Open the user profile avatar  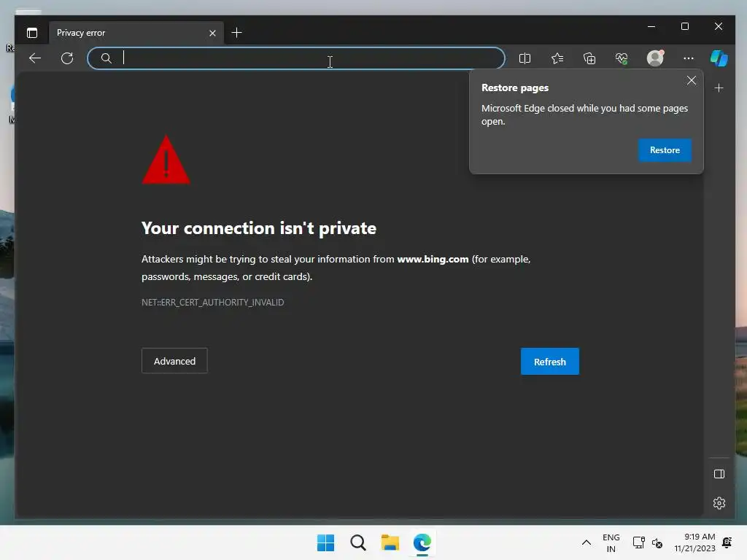tap(655, 58)
